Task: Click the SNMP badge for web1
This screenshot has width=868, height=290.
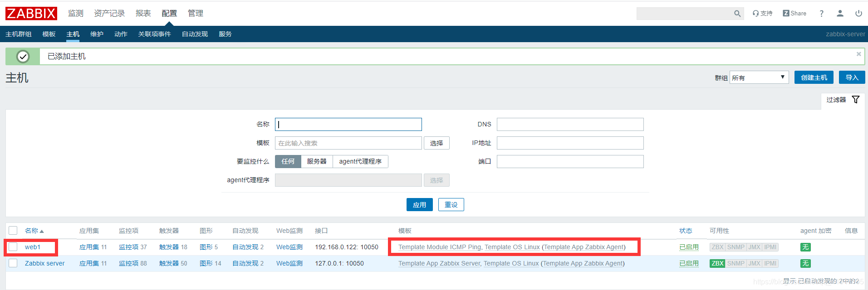Action: pyautogui.click(x=736, y=247)
